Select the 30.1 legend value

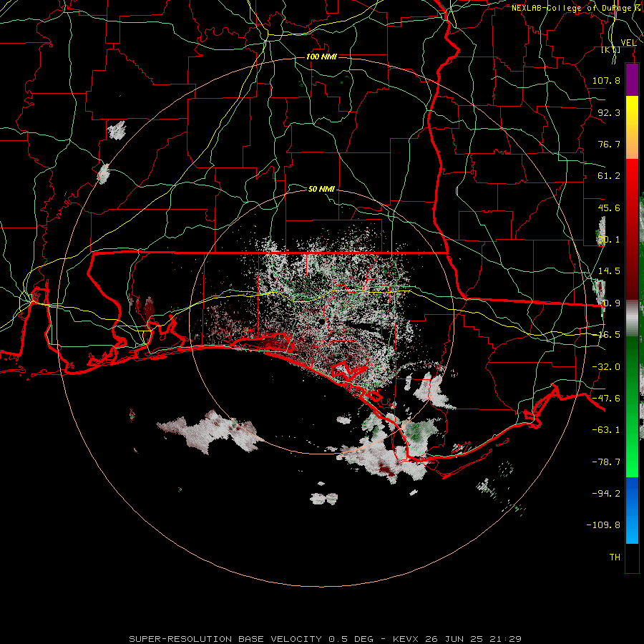(x=609, y=240)
